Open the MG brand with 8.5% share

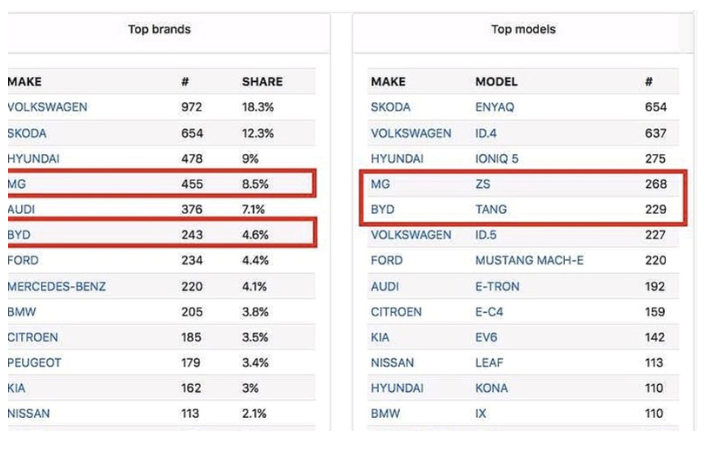tap(16, 184)
